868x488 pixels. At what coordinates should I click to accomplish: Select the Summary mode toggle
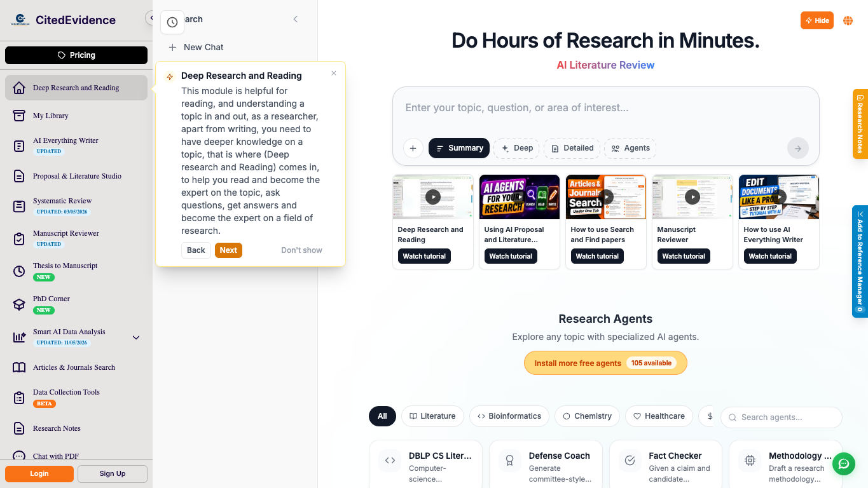click(459, 148)
